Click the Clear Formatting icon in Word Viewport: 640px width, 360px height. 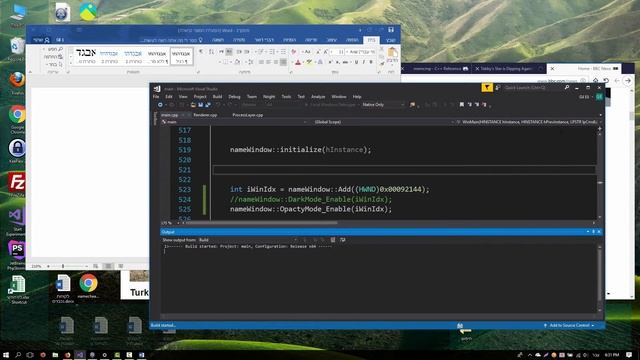click(x=293, y=52)
